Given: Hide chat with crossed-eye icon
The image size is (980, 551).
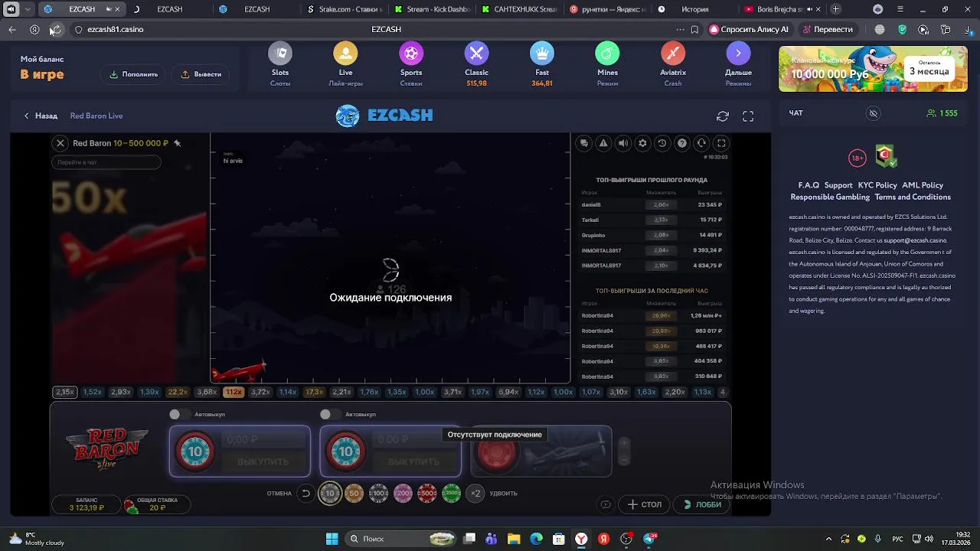Looking at the screenshot, I should [x=873, y=113].
